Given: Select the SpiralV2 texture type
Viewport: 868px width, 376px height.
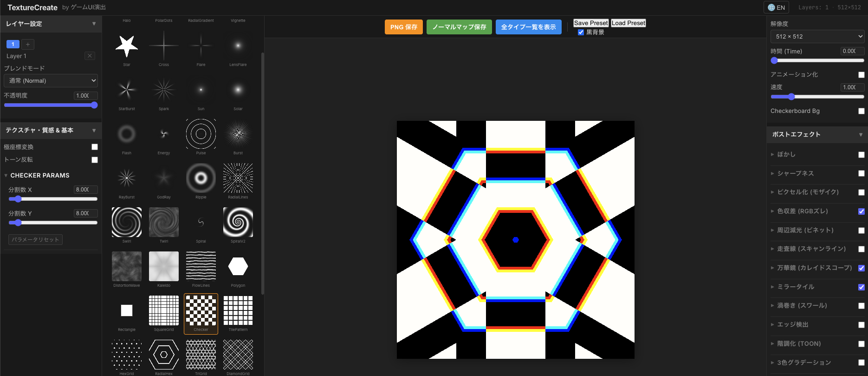Looking at the screenshot, I should (x=238, y=222).
